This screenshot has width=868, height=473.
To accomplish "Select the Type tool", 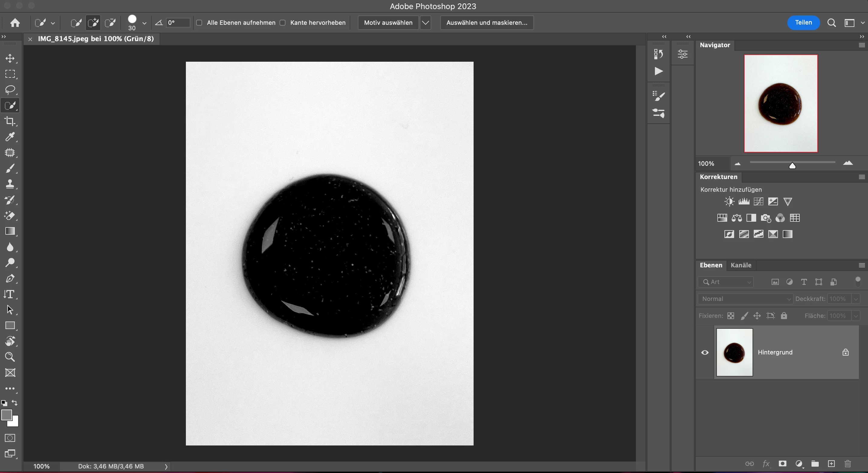I will click(x=10, y=294).
